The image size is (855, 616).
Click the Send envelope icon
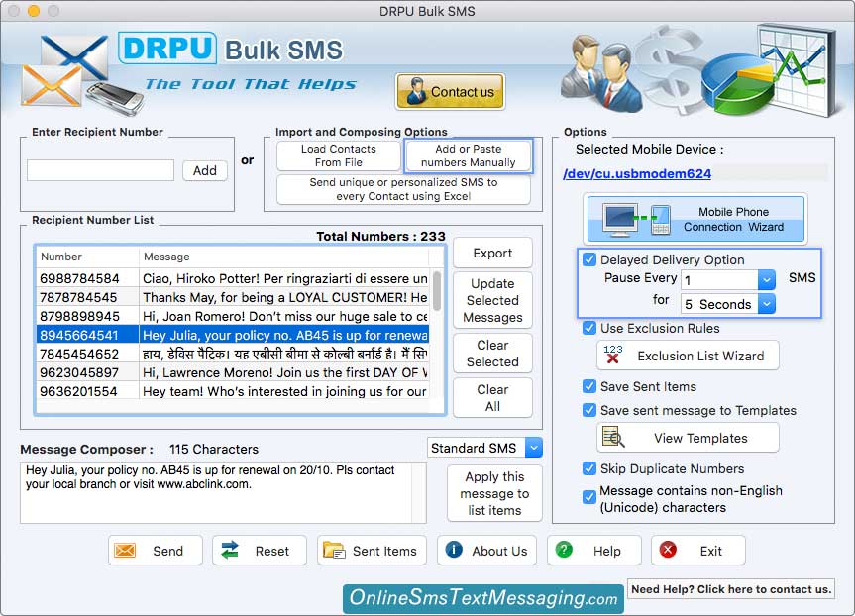pyautogui.click(x=125, y=551)
